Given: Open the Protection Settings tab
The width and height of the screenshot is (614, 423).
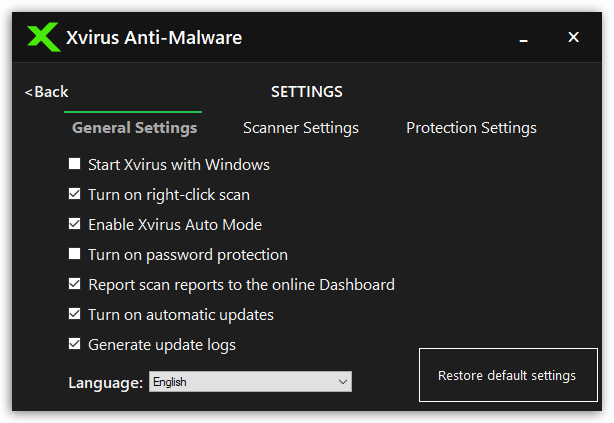Looking at the screenshot, I should coord(471,128).
